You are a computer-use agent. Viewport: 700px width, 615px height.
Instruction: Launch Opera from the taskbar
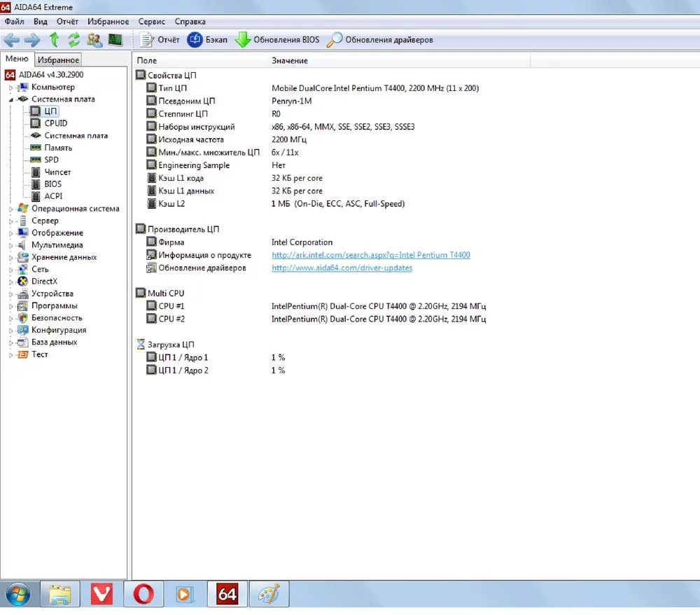coord(143,594)
